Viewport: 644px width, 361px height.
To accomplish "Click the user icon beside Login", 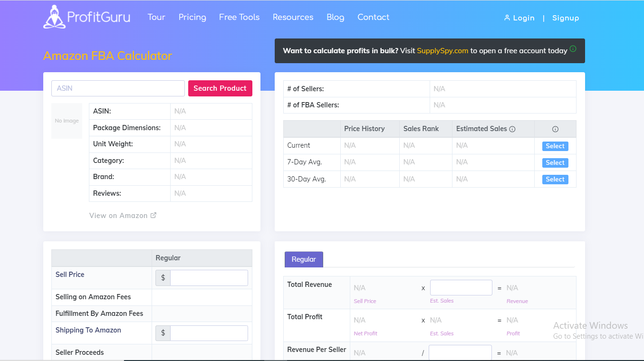I will (x=507, y=18).
